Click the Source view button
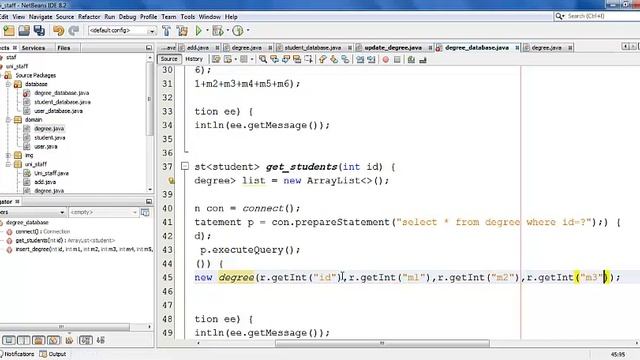640x360 pixels. [169, 59]
